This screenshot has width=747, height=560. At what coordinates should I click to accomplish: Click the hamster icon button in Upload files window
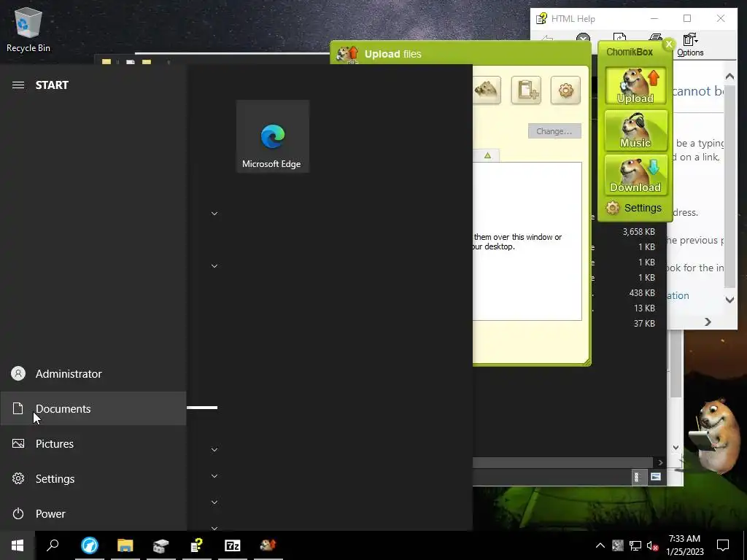[x=487, y=90]
